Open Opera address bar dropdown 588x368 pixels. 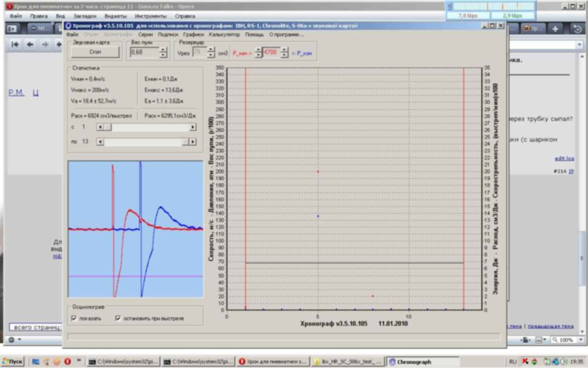point(579,45)
